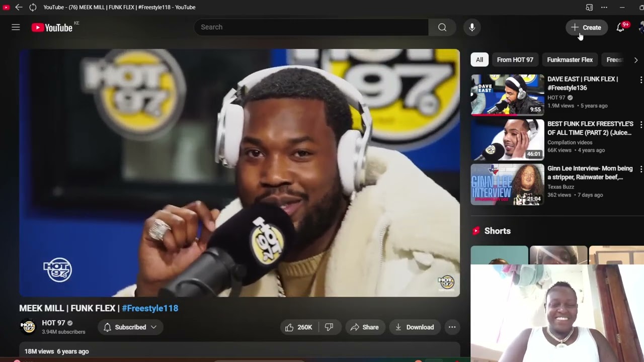
Task: Select the From HOT 97 chip
Action: [515, 60]
